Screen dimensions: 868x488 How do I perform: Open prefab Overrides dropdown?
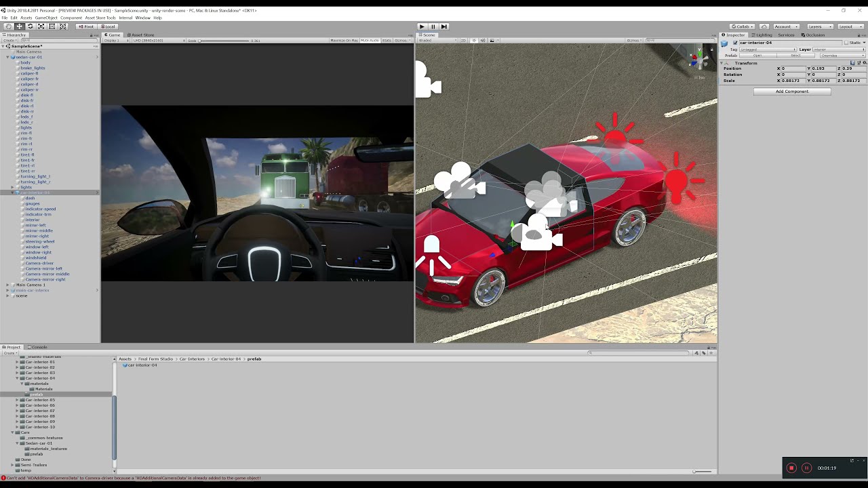pyautogui.click(x=843, y=56)
